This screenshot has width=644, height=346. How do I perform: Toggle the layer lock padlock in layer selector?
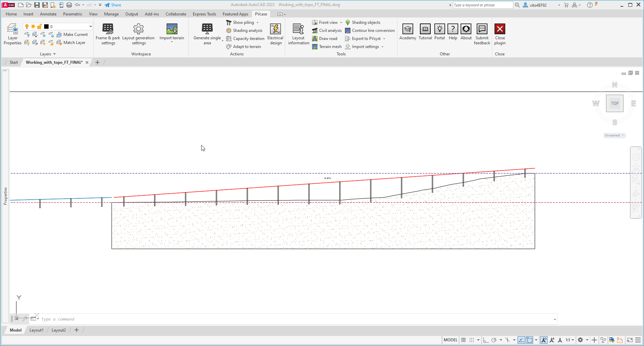click(x=40, y=26)
